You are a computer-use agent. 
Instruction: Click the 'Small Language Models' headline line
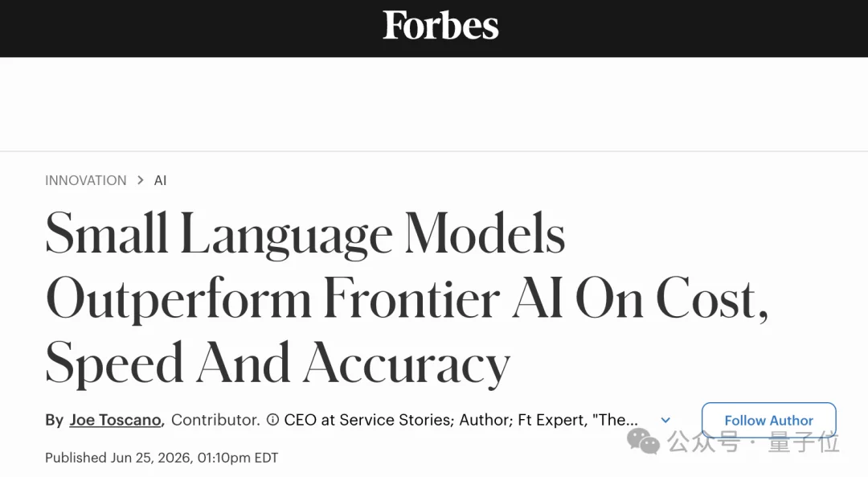[x=305, y=234]
